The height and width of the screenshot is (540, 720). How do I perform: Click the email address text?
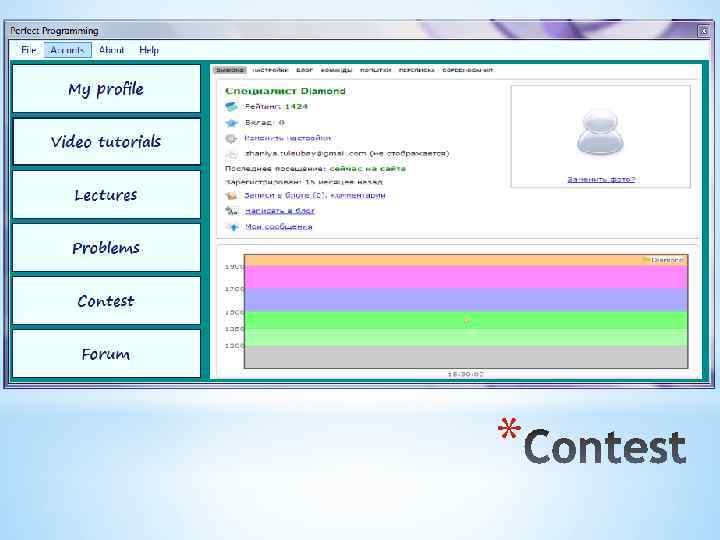305,153
